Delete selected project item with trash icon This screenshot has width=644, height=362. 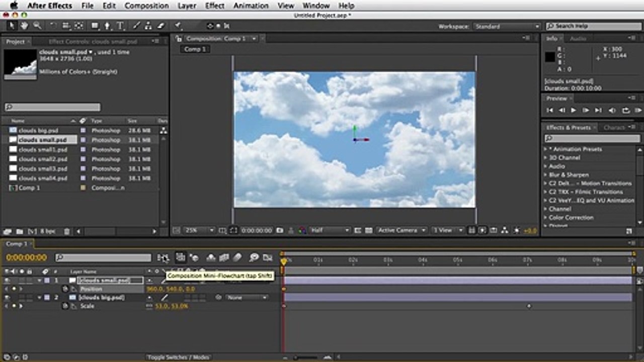[x=66, y=231]
